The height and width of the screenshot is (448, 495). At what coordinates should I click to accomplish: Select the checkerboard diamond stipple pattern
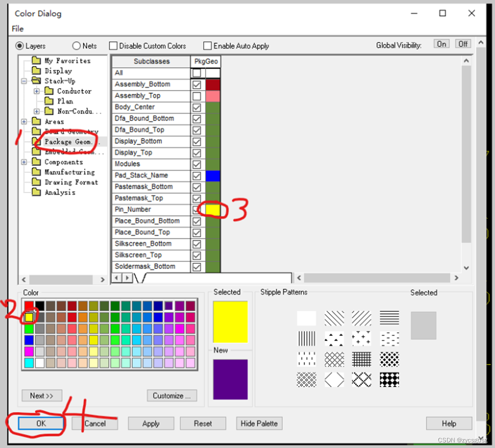389,379
